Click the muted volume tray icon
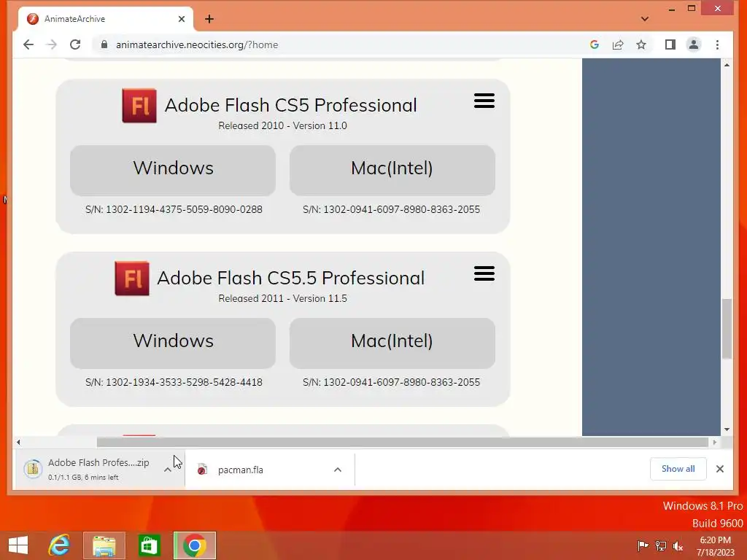Image resolution: width=747 pixels, height=560 pixels. pyautogui.click(x=678, y=545)
